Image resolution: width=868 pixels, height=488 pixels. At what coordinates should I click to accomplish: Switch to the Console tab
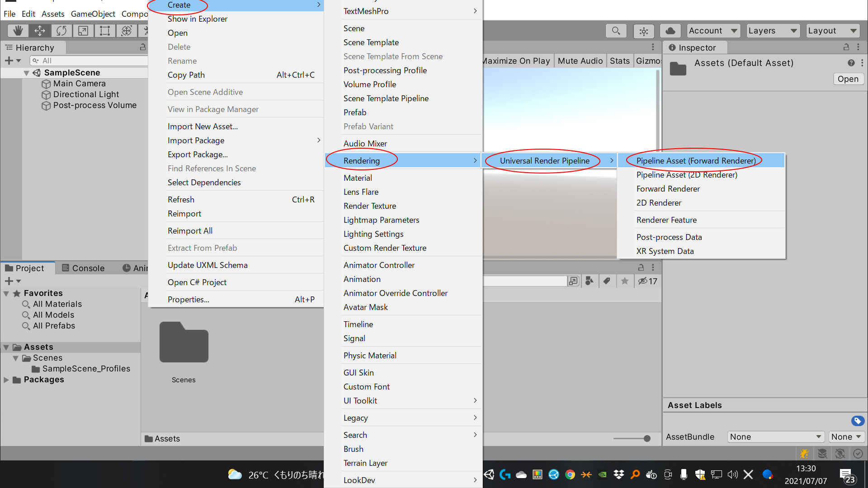(83, 268)
